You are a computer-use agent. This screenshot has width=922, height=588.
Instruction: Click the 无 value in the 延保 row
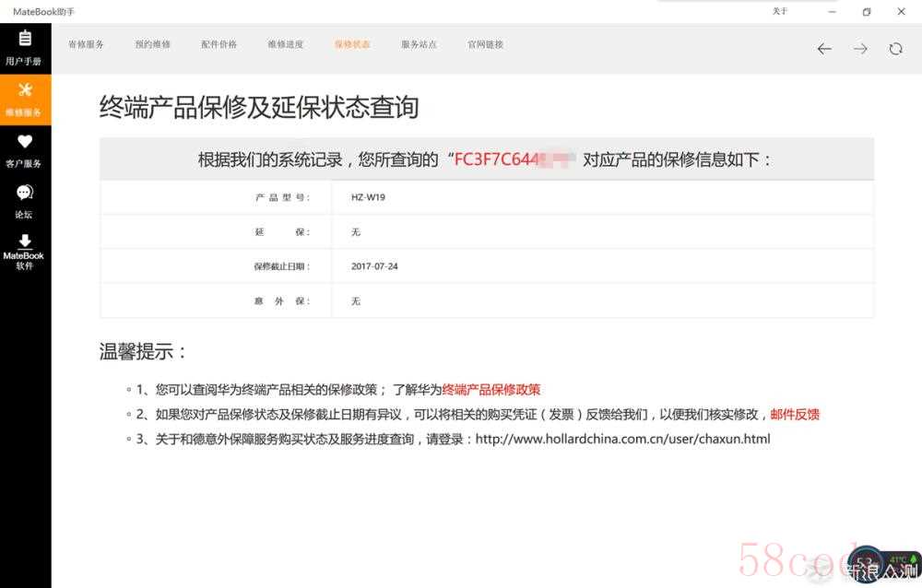pos(356,231)
